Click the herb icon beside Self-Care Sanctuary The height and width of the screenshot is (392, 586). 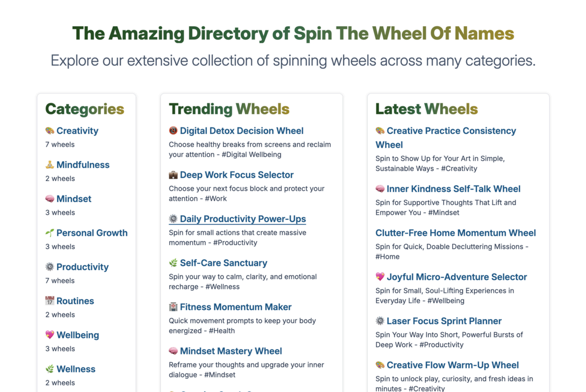(x=174, y=262)
